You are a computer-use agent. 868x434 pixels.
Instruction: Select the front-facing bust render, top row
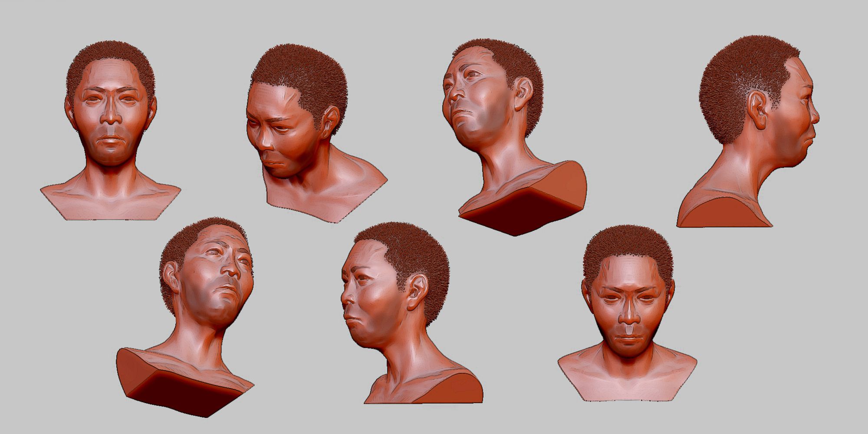click(x=111, y=130)
